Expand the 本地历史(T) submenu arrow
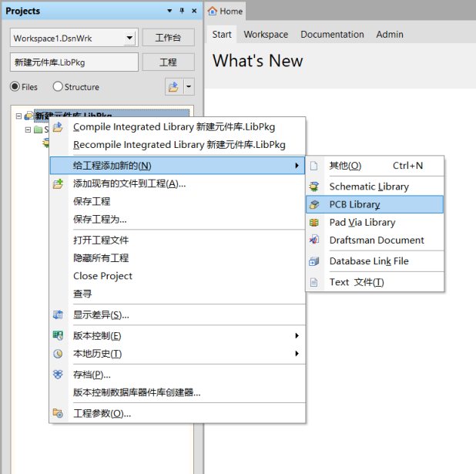 297,353
